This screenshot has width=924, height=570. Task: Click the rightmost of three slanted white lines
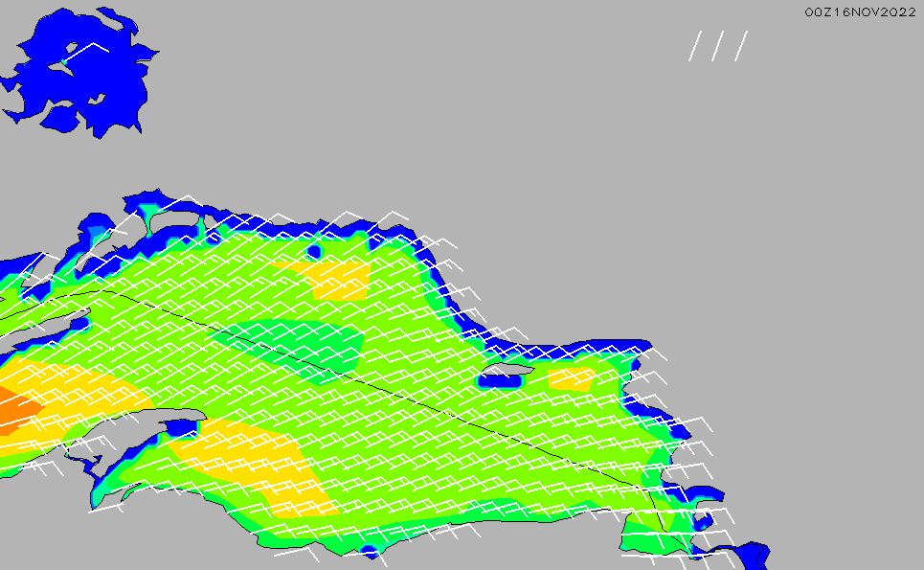[741, 46]
